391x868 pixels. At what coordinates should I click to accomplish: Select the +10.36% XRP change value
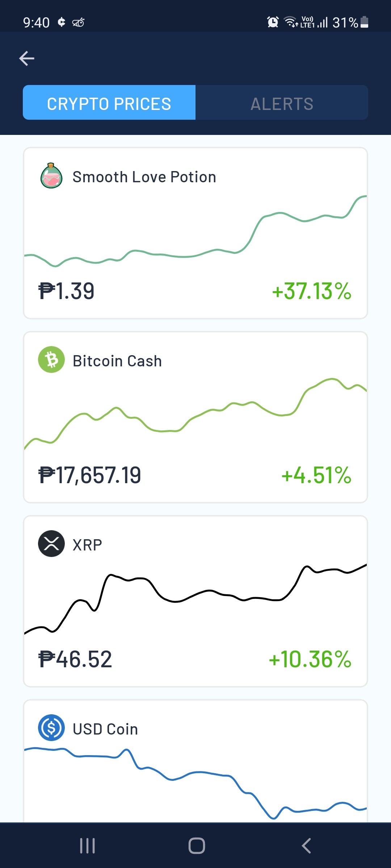click(x=310, y=659)
